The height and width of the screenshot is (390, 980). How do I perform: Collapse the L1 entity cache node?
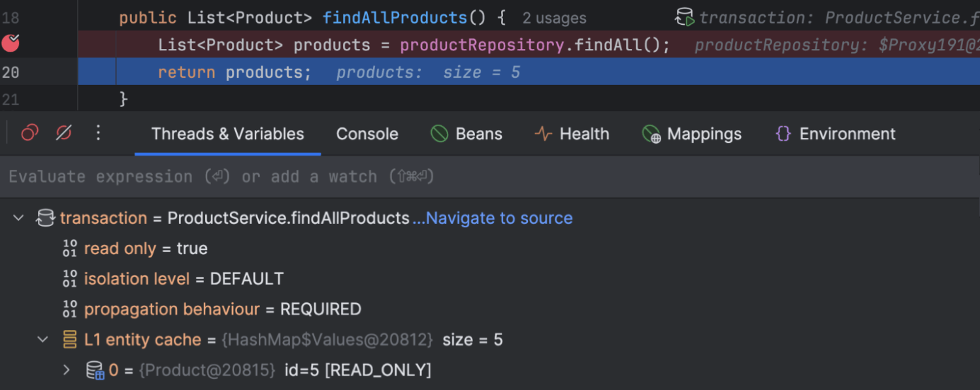click(43, 340)
